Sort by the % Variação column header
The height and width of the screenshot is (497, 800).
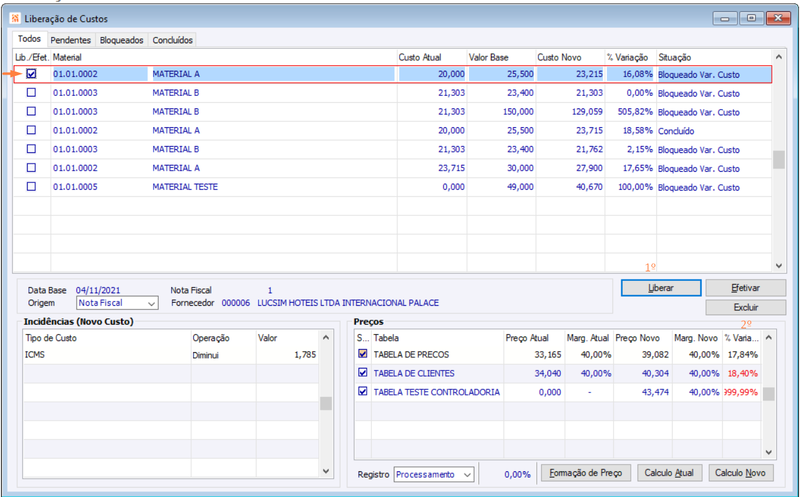(x=628, y=57)
